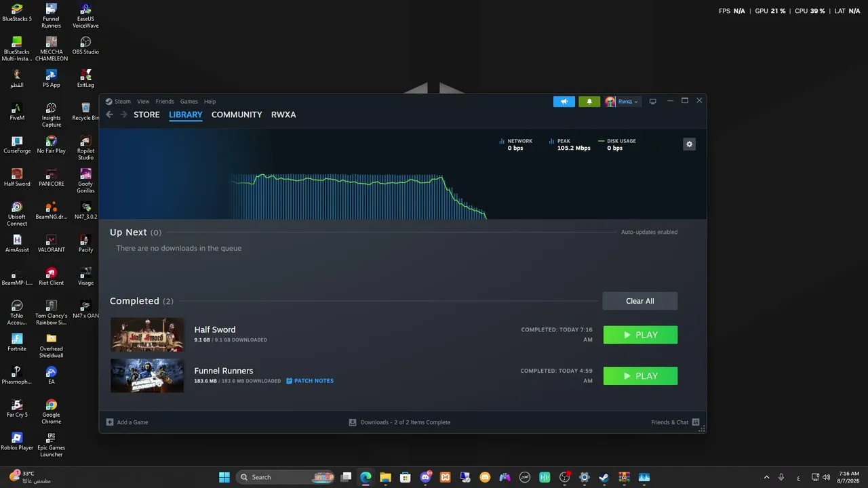868x488 pixels.
Task: Select Half Sword thumbnail in downloads list
Action: [x=147, y=335]
